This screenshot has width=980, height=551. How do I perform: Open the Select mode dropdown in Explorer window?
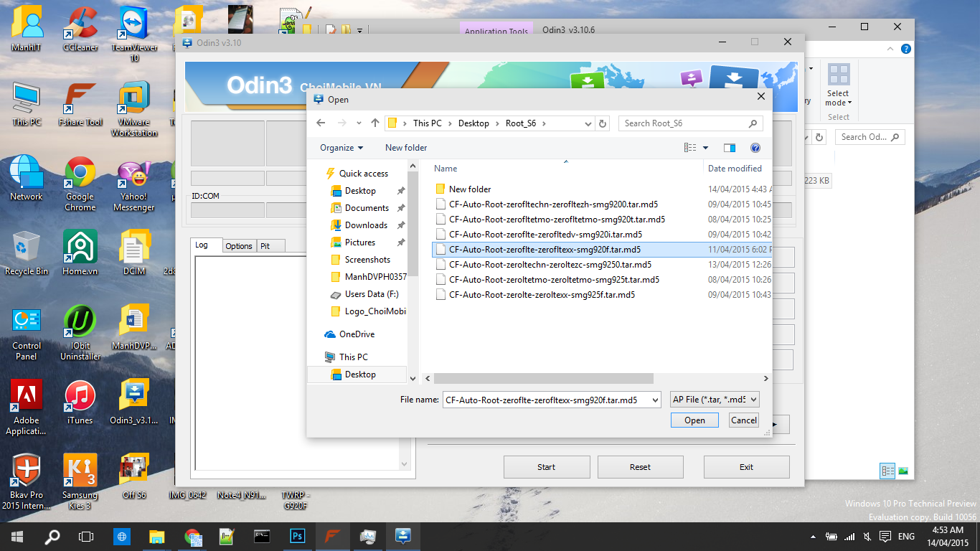pyautogui.click(x=838, y=98)
